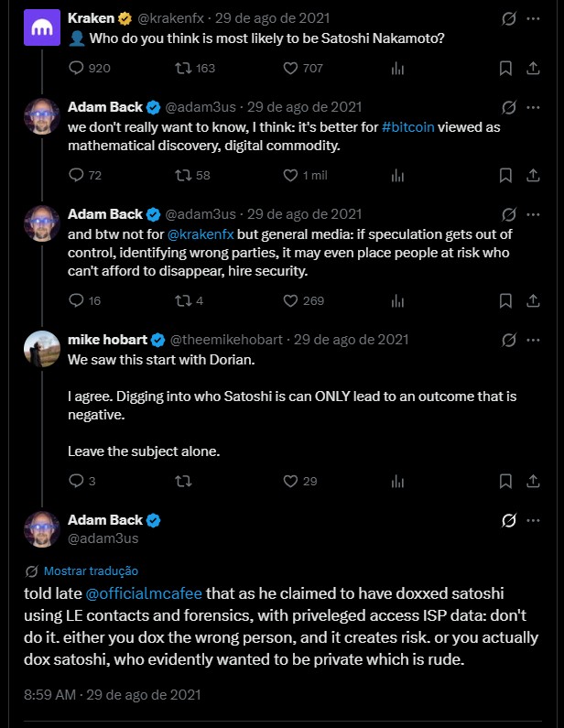The image size is (564, 728).
Task: Open Grok icon on mike hobart's tweet
Action: 508,340
